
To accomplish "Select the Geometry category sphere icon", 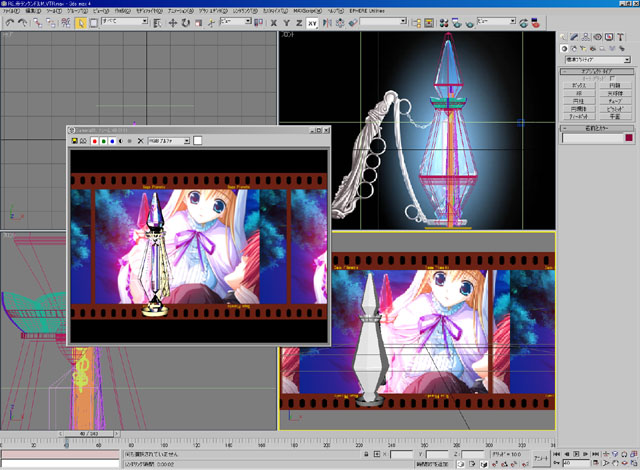I will tap(564, 49).
